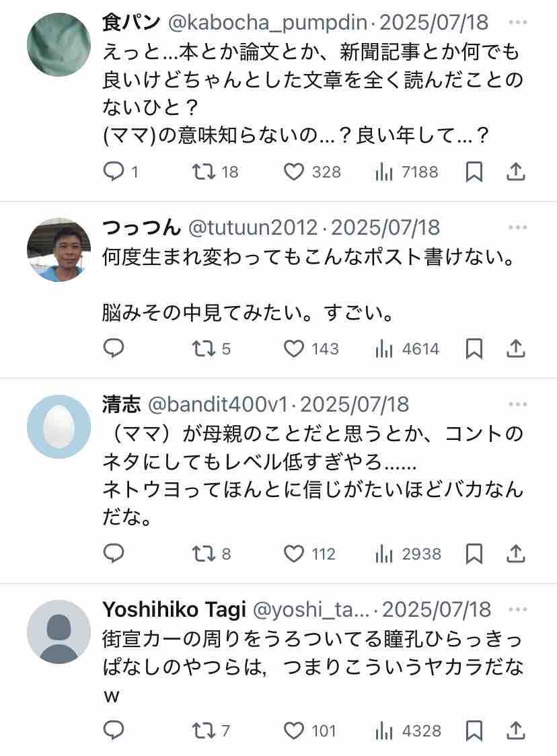Open more options for 食パン's post
This screenshot has width=557, height=756.
(x=517, y=23)
